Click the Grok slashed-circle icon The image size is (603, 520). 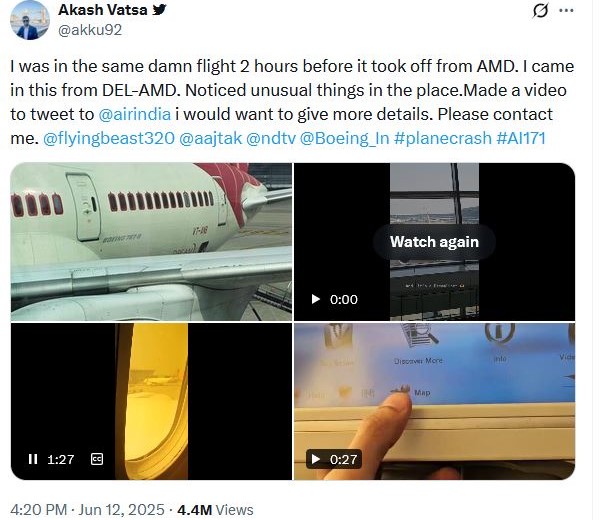540,11
